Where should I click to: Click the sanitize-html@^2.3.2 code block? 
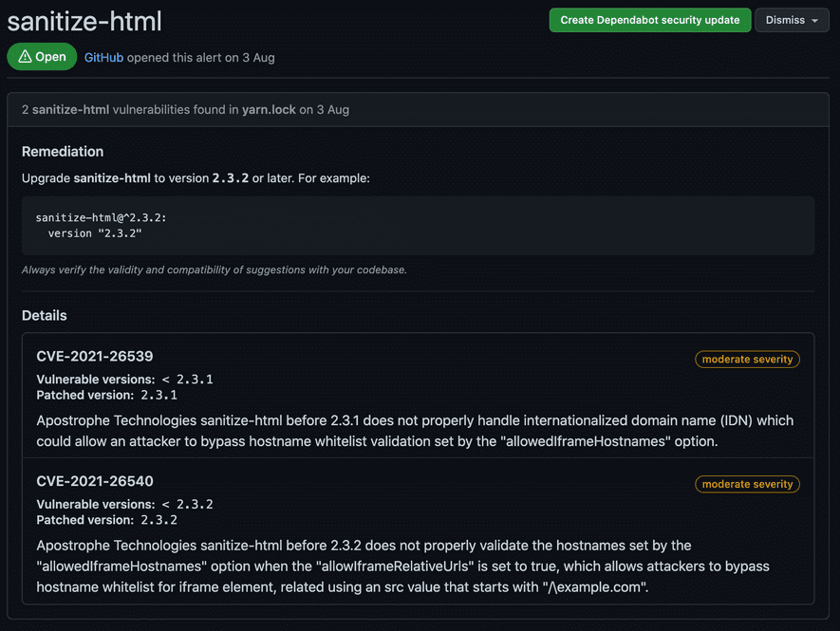pyautogui.click(x=418, y=224)
